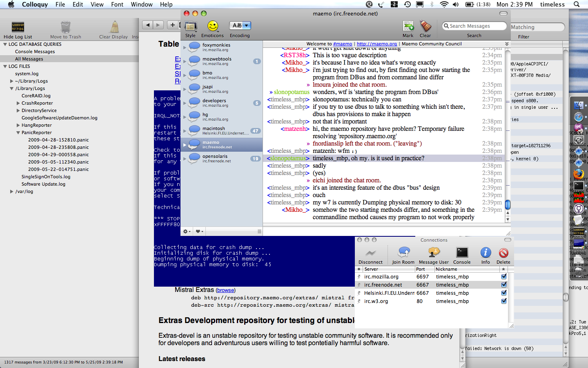Open the Window menu
This screenshot has width=588, height=368.
click(x=142, y=4)
